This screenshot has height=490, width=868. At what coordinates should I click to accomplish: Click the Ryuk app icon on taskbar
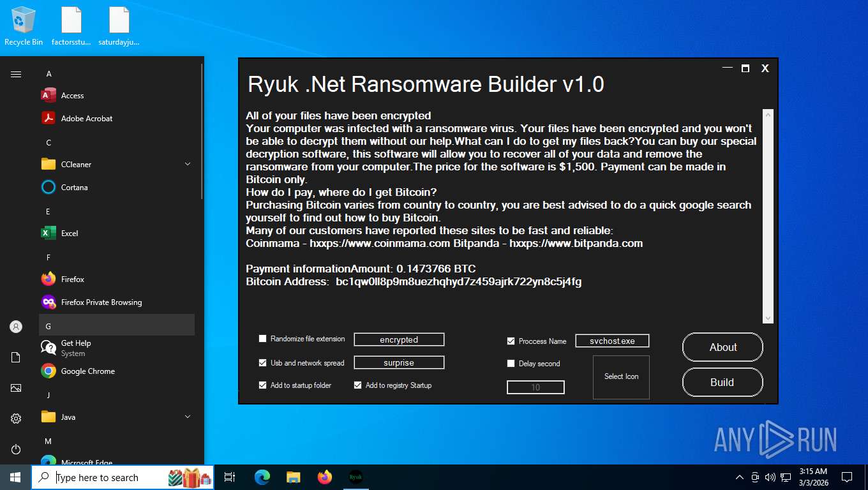tap(355, 477)
